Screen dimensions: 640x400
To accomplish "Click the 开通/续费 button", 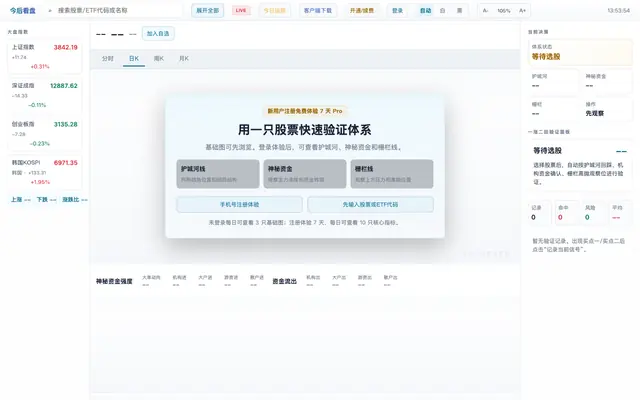I will point(362,11).
